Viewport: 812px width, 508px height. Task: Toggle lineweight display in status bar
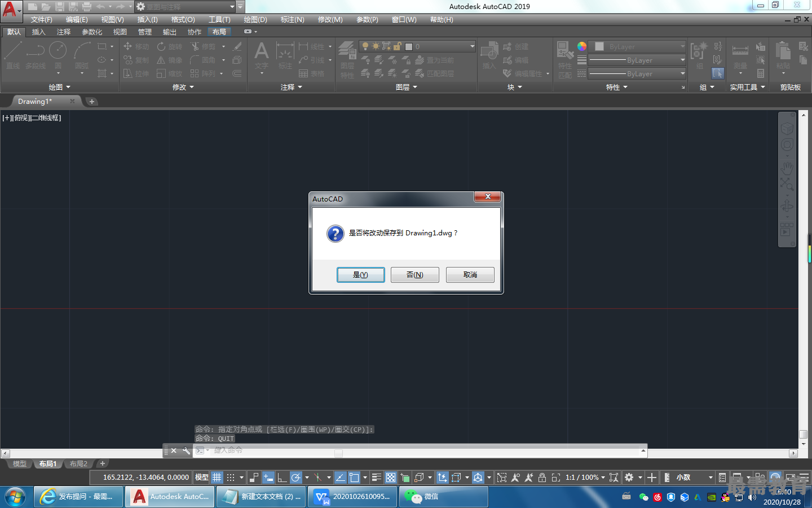tap(377, 478)
